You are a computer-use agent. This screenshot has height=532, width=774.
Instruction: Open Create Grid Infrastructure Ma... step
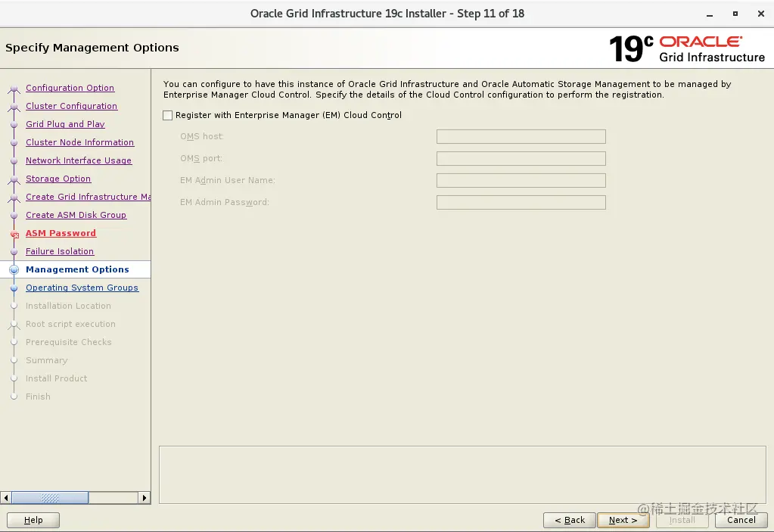[x=89, y=197]
